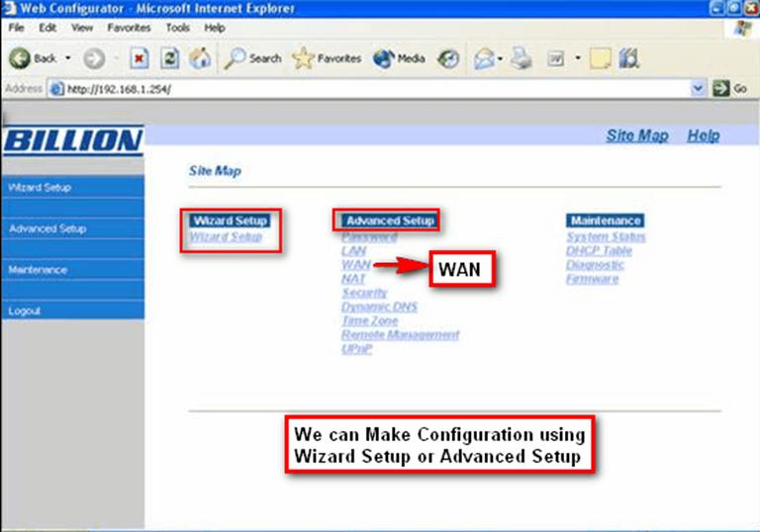Stop page loading with the red X icon
The width and height of the screenshot is (760, 532).
139,59
